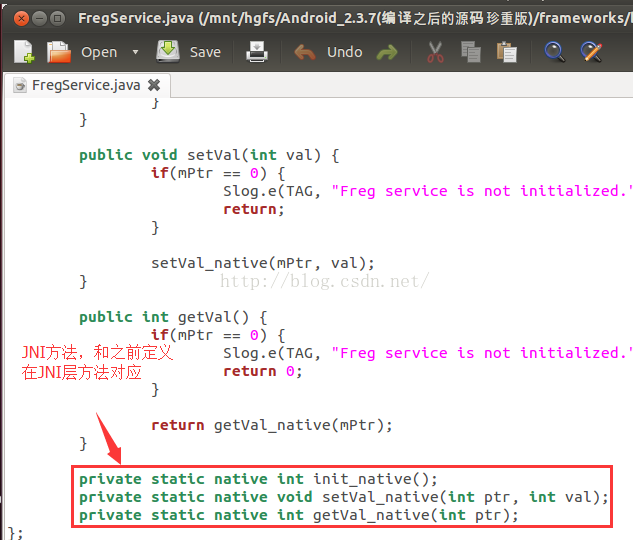The width and height of the screenshot is (633, 540).
Task: Click the Open folder icon
Action: coord(59,52)
